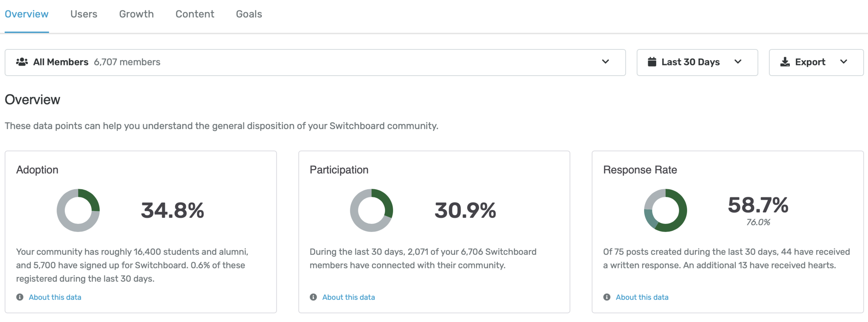Image resolution: width=868 pixels, height=322 pixels.
Task: Expand the Export options dropdown
Action: pos(844,62)
